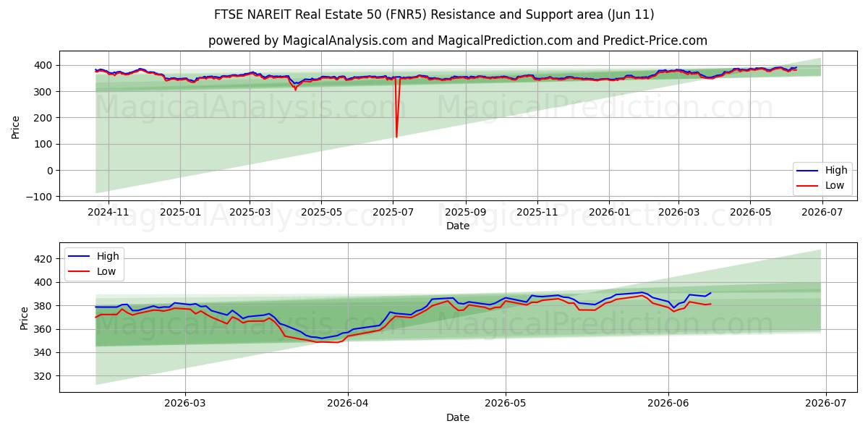The image size is (868, 434).
Task: Click 'High' in the bottom chart legend
Action: click(x=108, y=257)
